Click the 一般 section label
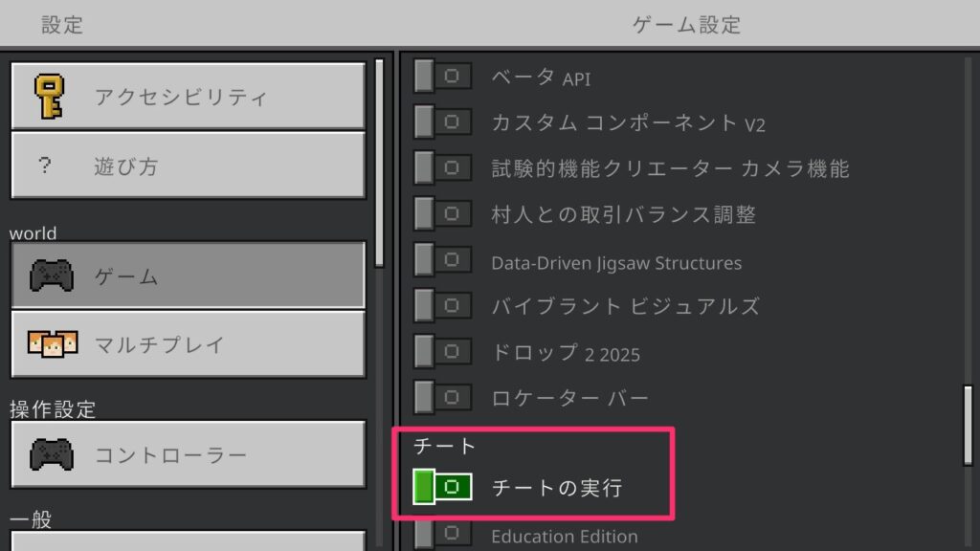The width and height of the screenshot is (980, 551). [x=31, y=519]
